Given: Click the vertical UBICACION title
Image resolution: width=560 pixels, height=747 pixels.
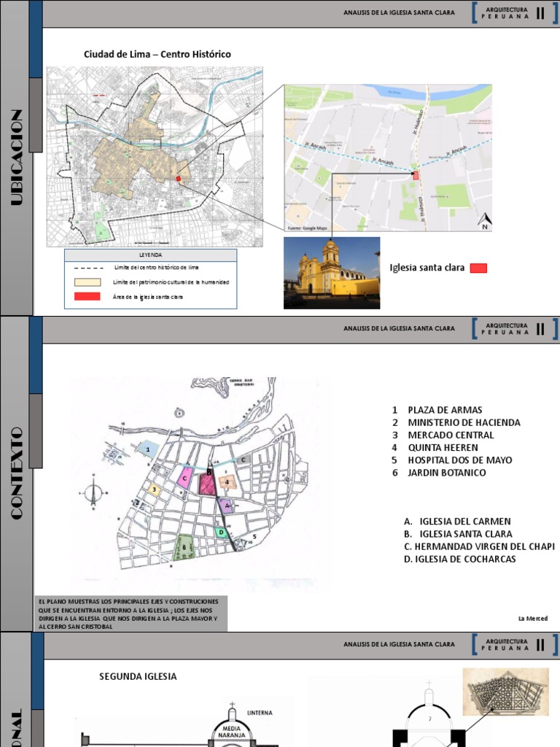Looking at the screenshot, I should coord(16,158).
